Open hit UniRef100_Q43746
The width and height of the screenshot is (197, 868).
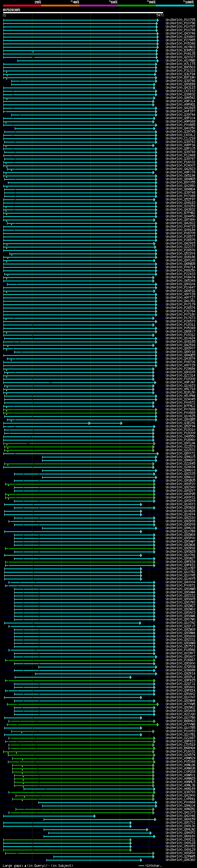(180, 33)
